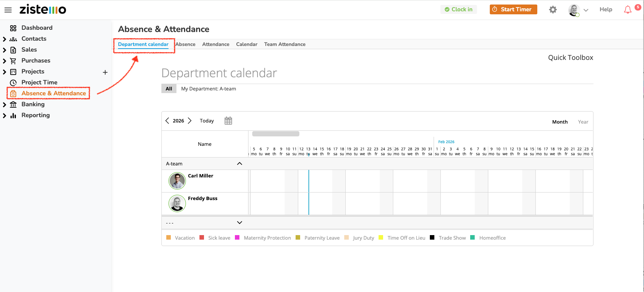Select the Month view option
Screen dimensions: 644x292
point(560,122)
